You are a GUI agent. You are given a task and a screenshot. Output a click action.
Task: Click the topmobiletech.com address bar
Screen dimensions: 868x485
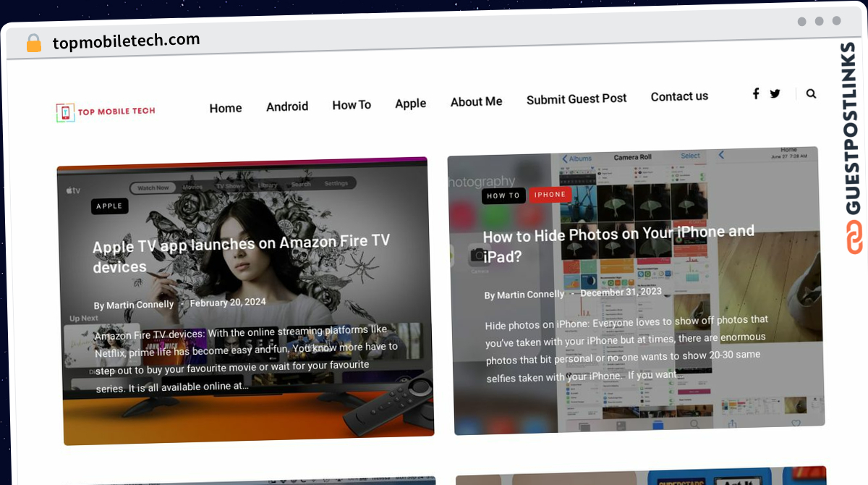pos(126,42)
